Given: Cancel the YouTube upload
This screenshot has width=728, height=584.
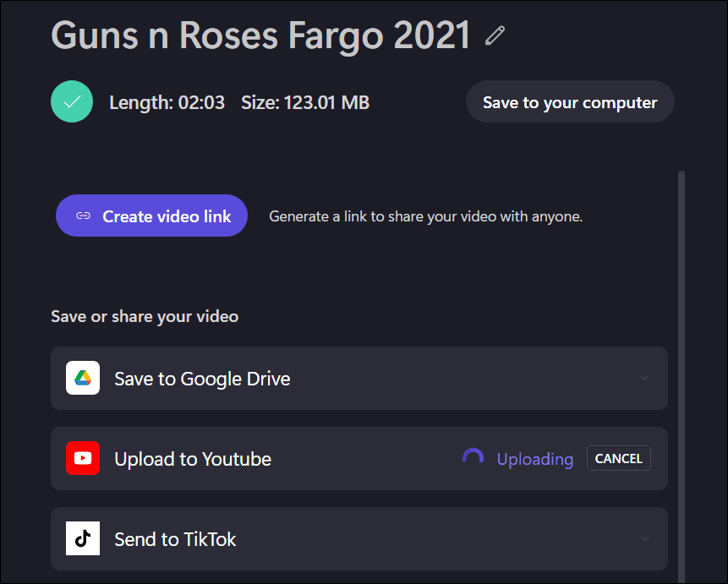Looking at the screenshot, I should [618, 458].
